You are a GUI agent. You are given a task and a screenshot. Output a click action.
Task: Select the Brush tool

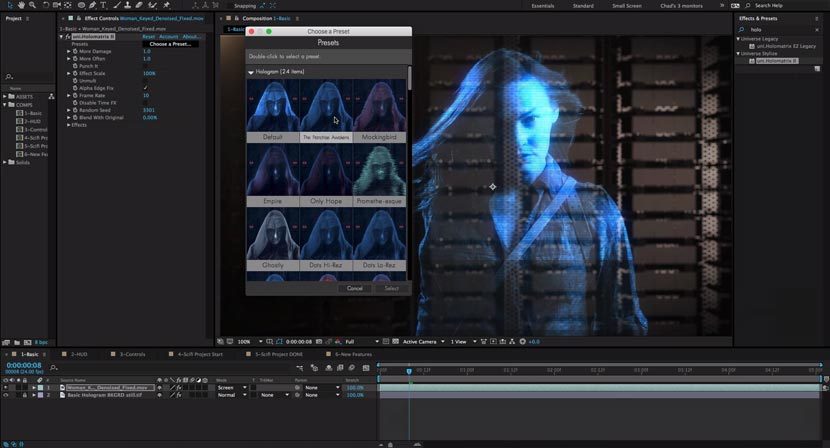tap(117, 5)
